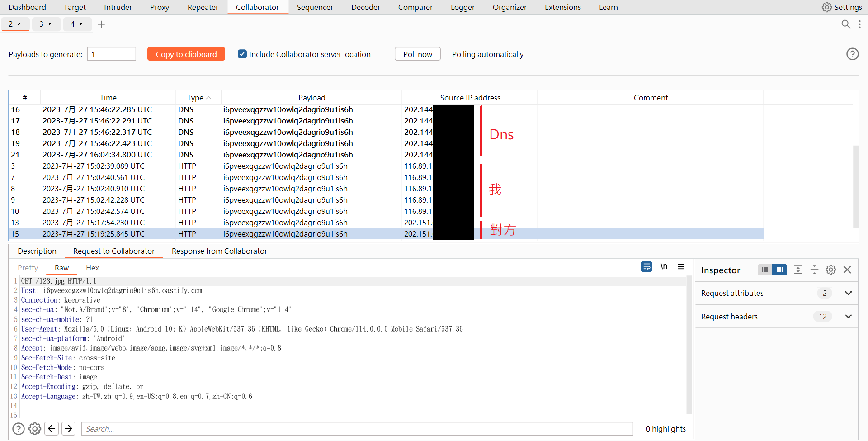The width and height of the screenshot is (868, 441).
Task: Expand Request attributes section
Action: tap(848, 293)
